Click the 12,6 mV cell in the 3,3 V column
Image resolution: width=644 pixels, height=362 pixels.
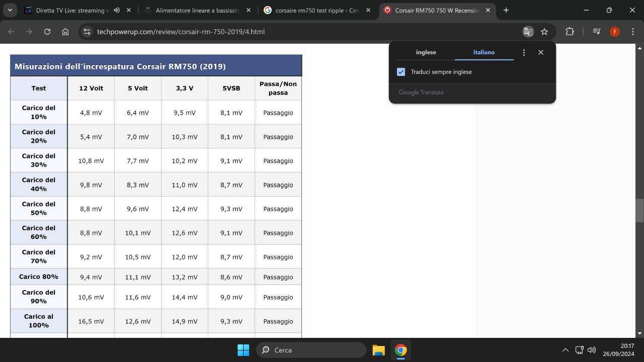185,233
